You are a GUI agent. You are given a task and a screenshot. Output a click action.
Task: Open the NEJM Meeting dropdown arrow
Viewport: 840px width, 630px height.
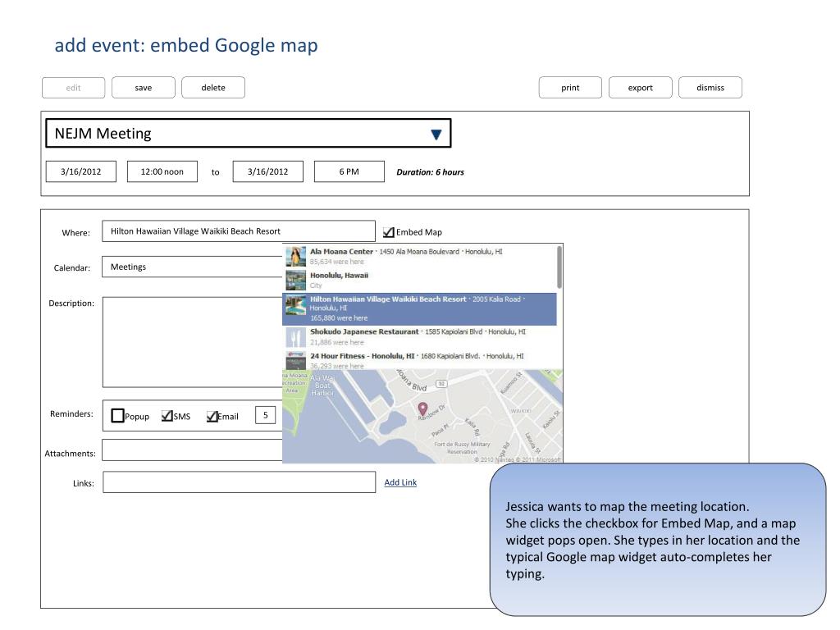[x=436, y=135]
